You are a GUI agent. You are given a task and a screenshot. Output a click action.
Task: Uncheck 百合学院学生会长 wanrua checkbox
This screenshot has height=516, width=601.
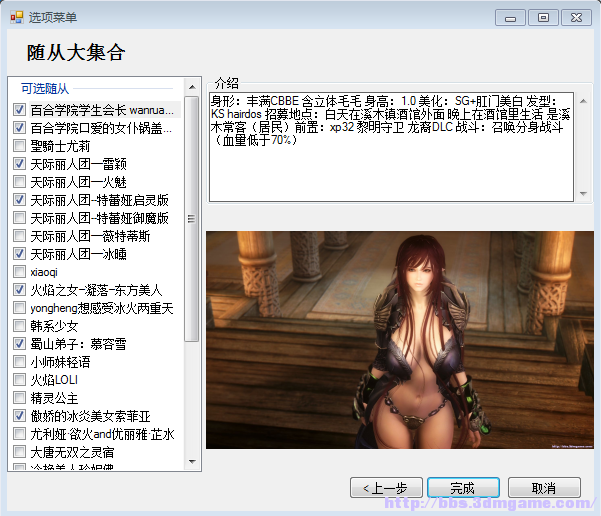pos(19,110)
